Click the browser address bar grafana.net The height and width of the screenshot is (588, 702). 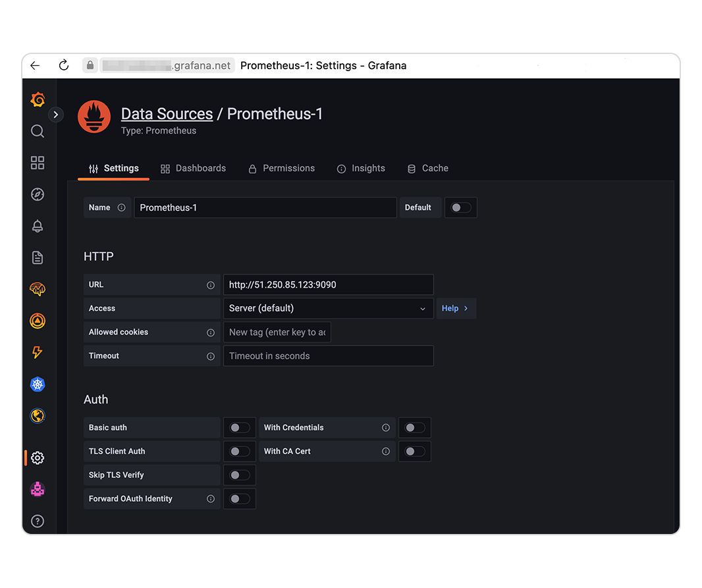pyautogui.click(x=167, y=66)
